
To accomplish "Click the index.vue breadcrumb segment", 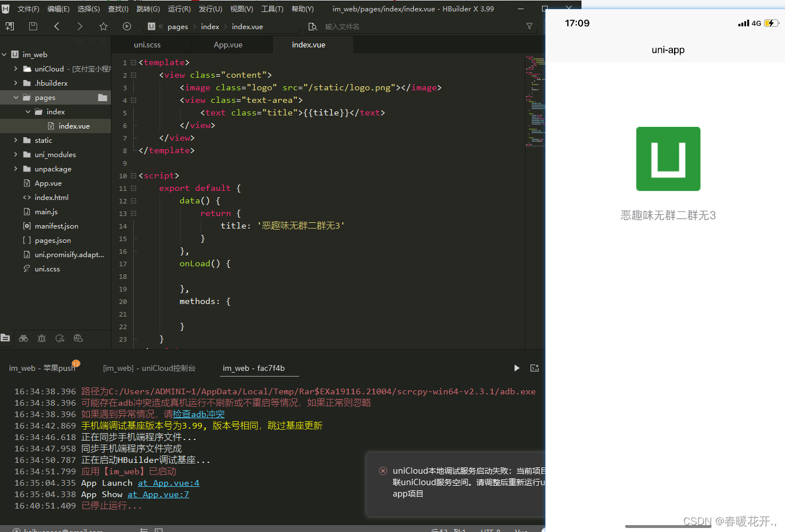I will pos(248,27).
